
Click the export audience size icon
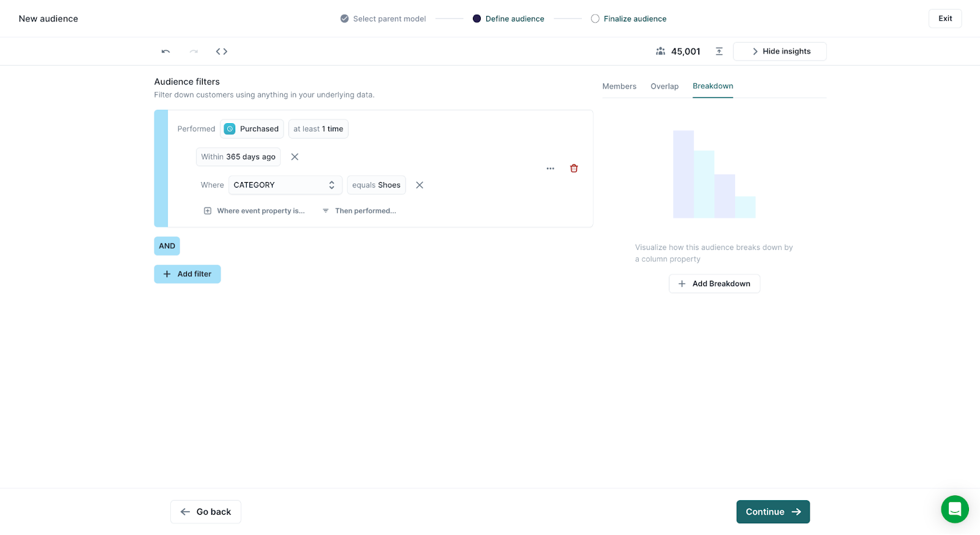point(719,51)
